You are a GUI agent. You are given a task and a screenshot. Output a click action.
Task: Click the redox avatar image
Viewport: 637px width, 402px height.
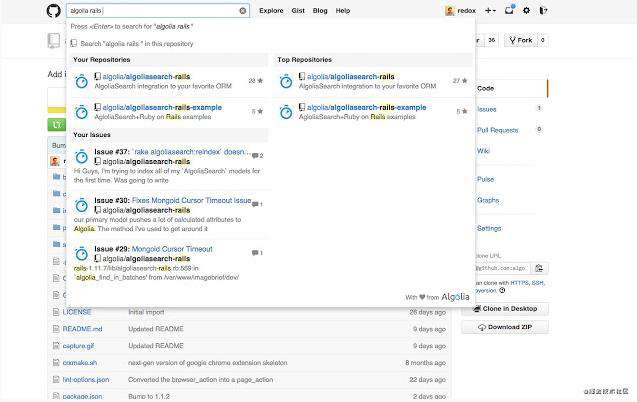450,11
